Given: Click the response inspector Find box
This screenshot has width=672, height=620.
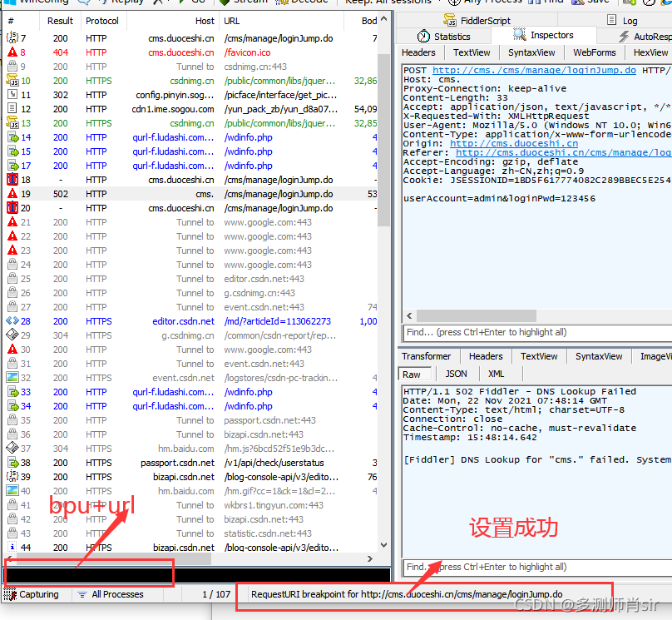Looking at the screenshot, I should [x=537, y=567].
